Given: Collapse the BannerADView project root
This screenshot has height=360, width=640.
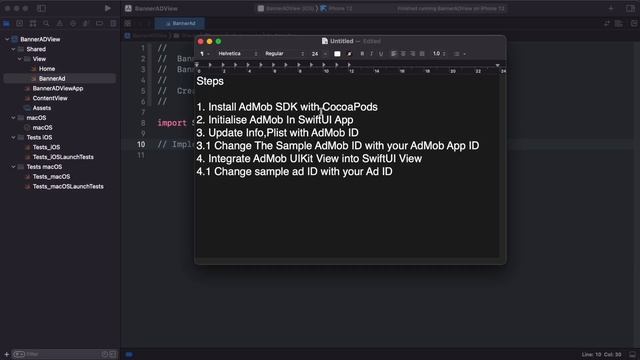Looking at the screenshot, I should click(7, 39).
